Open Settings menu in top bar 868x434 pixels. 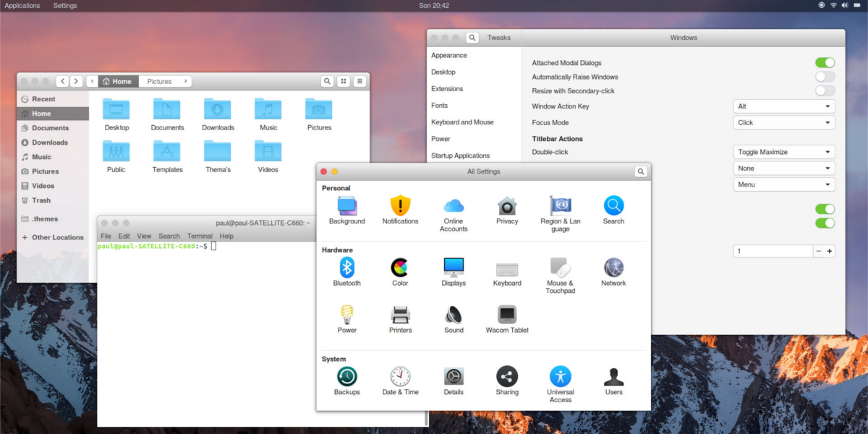pyautogui.click(x=65, y=6)
